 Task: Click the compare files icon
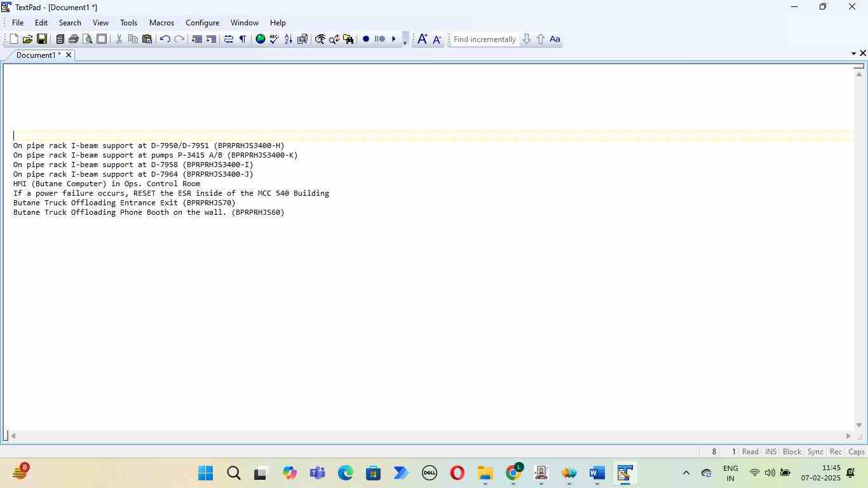point(302,39)
